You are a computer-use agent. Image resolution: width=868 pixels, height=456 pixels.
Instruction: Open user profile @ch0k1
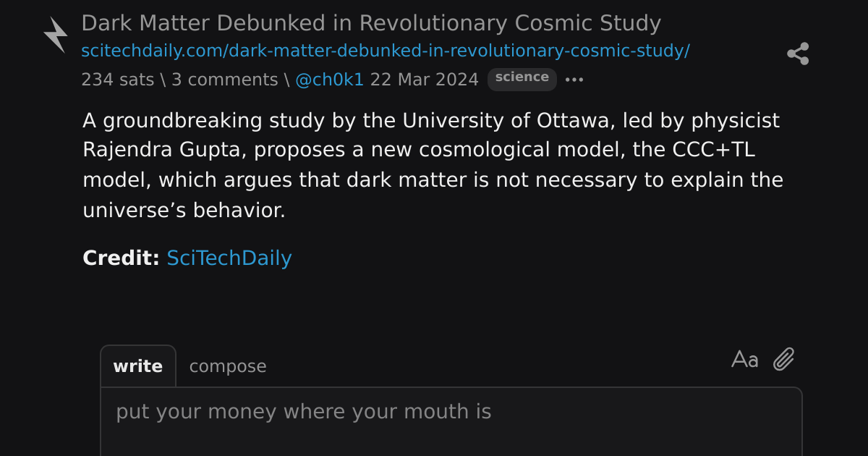329,80
